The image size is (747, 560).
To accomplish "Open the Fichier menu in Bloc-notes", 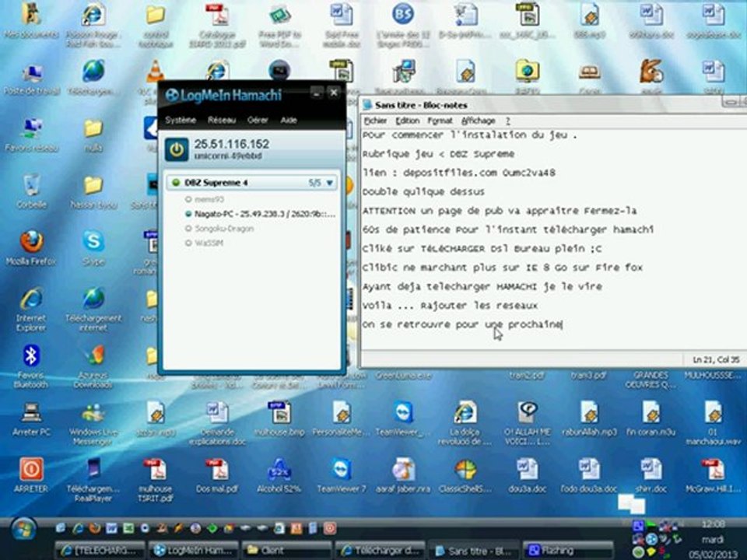I will coord(375,121).
